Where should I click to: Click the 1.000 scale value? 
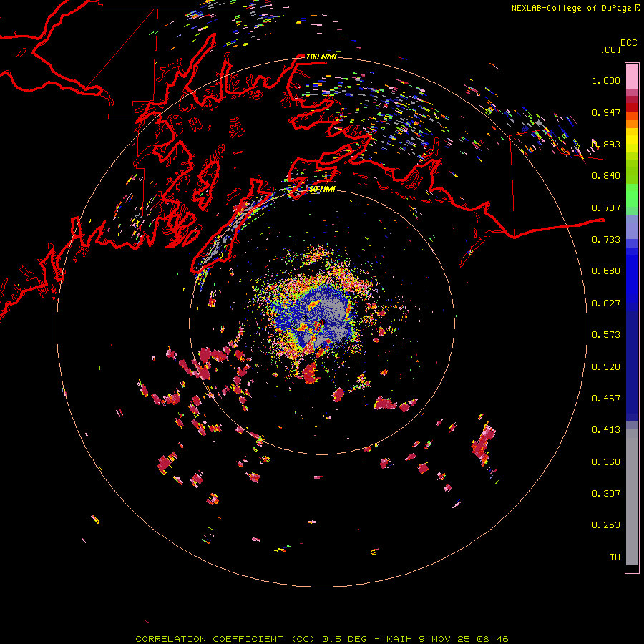pyautogui.click(x=606, y=80)
